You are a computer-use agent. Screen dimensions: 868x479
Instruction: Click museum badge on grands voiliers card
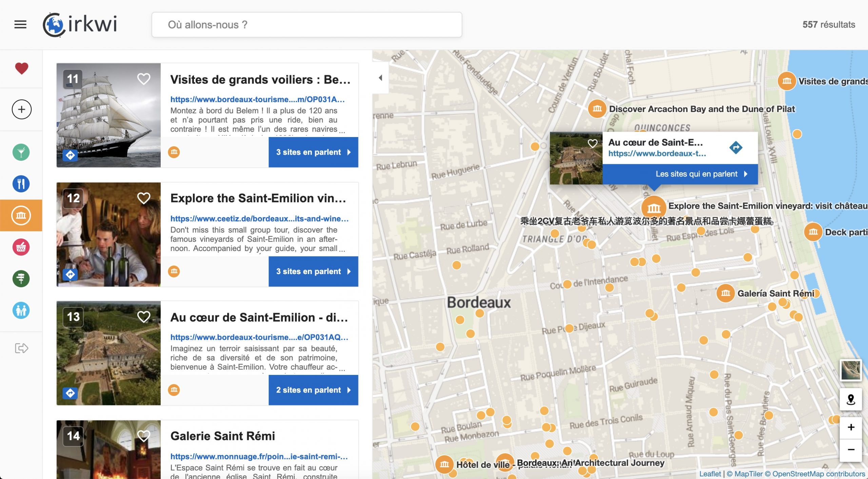point(174,152)
